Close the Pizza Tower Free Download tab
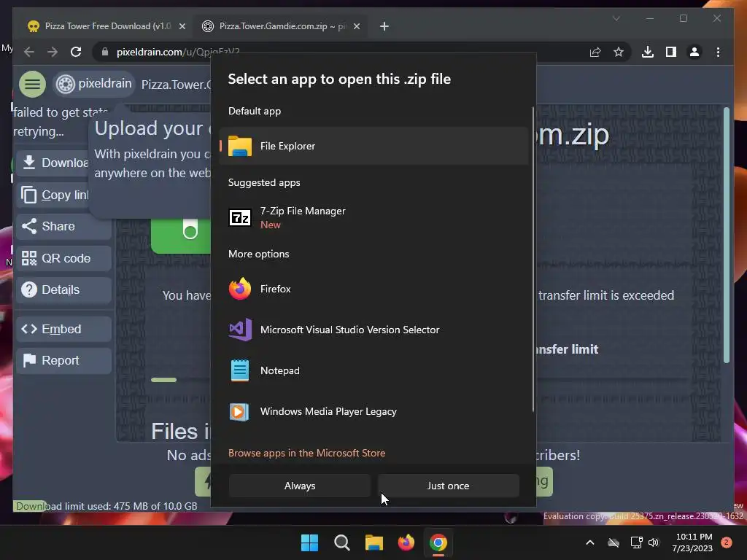The width and height of the screenshot is (747, 560). click(x=182, y=27)
